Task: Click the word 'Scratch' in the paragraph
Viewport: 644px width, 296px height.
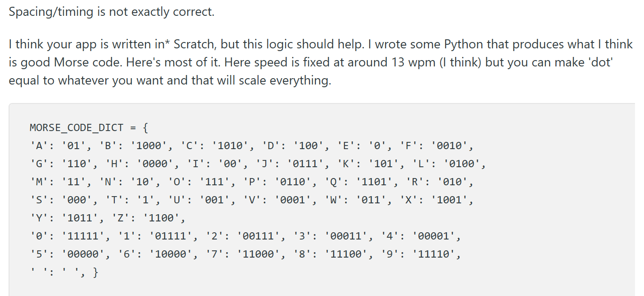Action: point(195,44)
